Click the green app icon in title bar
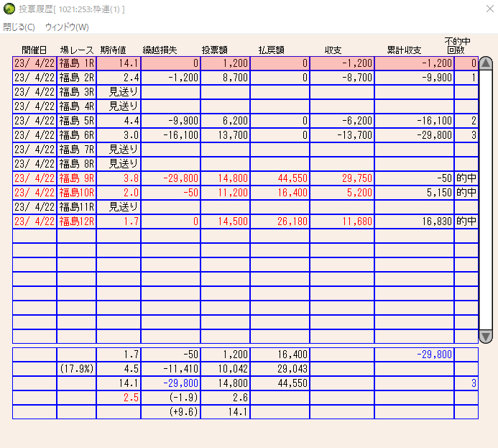This screenshot has height=448, width=498. tap(9, 9)
